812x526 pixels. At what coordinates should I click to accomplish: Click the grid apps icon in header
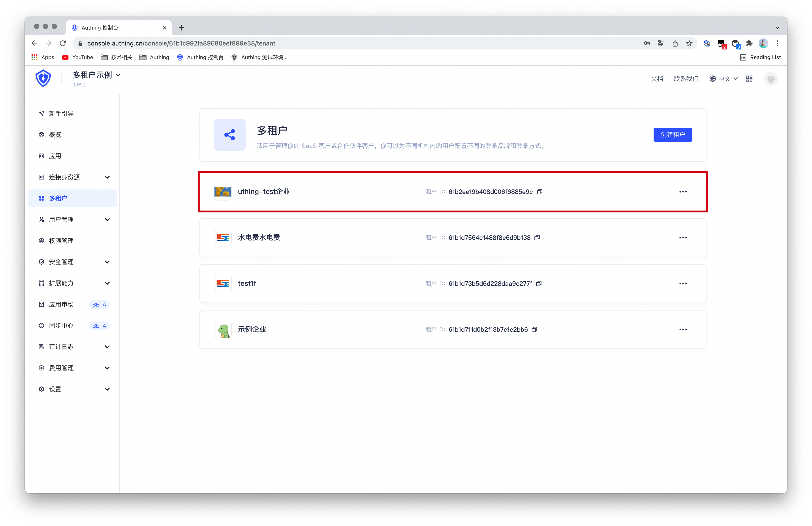pos(749,79)
